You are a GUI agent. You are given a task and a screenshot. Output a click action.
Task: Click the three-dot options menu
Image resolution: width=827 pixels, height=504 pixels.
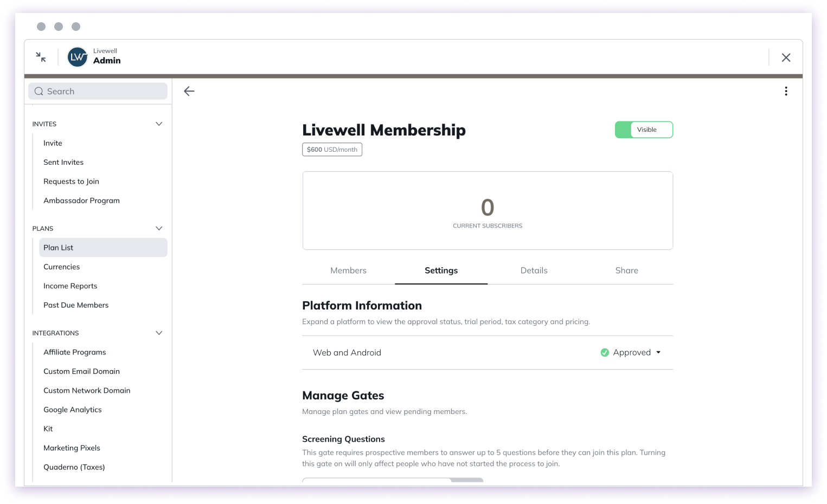tap(786, 91)
